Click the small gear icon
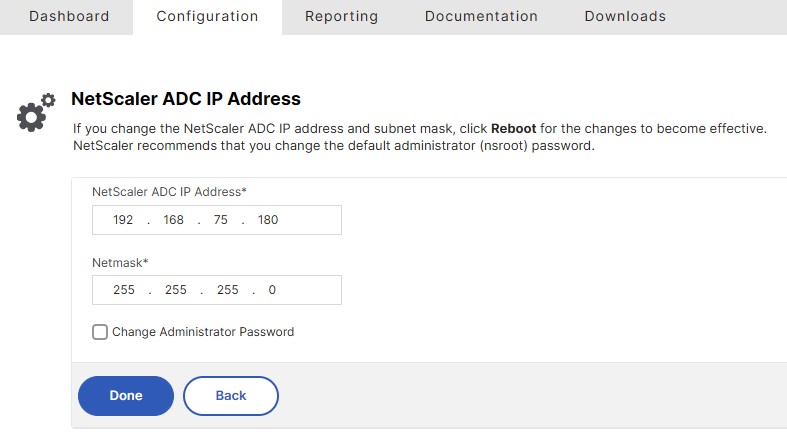Screen dimensions: 787x438 48,100
